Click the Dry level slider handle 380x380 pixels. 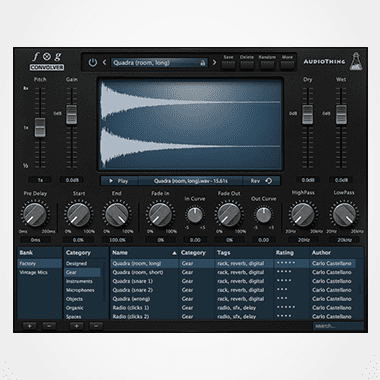pyautogui.click(x=307, y=114)
